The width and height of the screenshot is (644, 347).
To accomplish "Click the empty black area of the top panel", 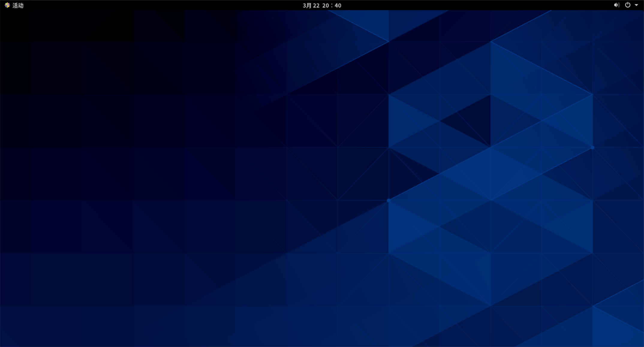I will [165, 5].
